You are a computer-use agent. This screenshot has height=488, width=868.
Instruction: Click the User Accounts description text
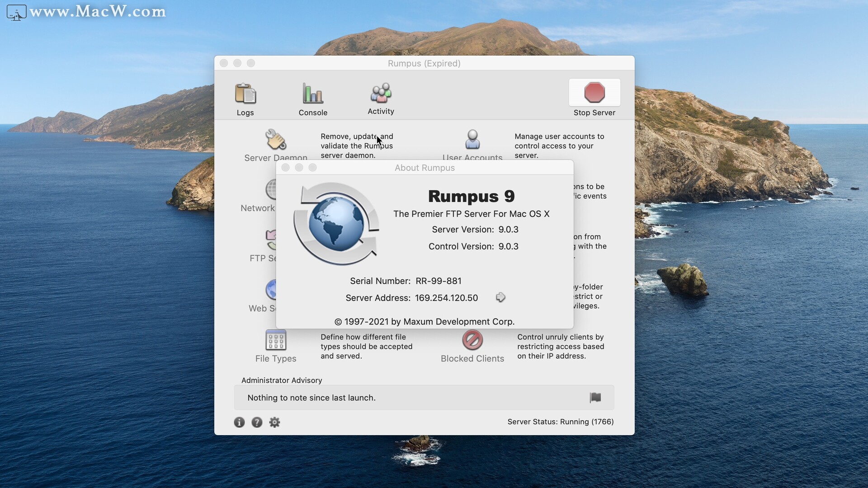[559, 145]
